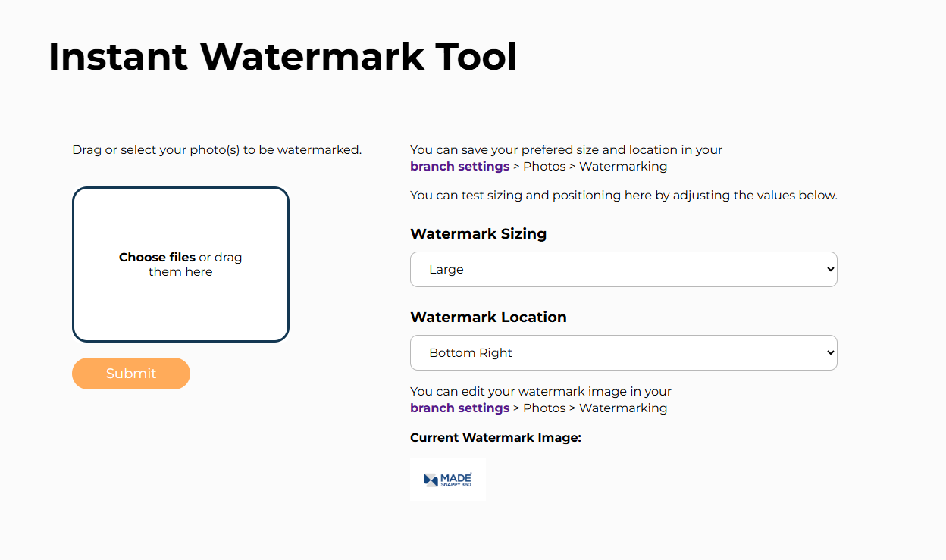Click the "You can test sizing" sentence
946x560 pixels.
(623, 196)
